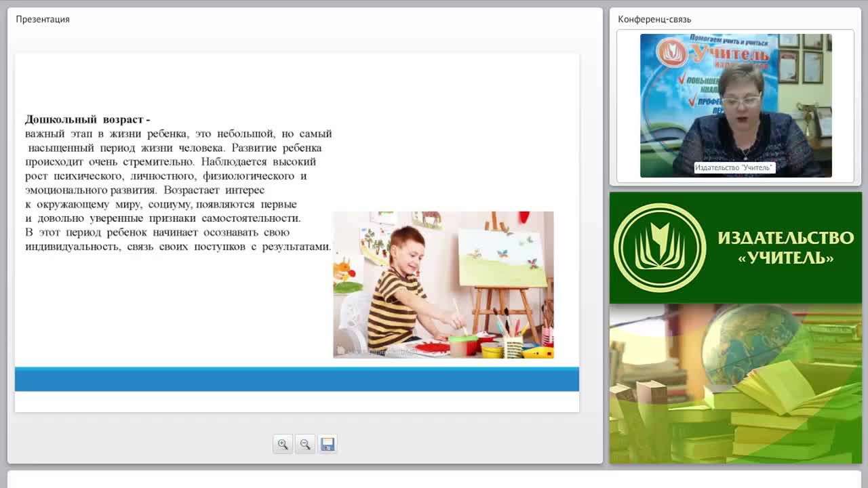The height and width of the screenshot is (488, 868).
Task: Select the "Презентация" panel title
Action: click(x=43, y=19)
